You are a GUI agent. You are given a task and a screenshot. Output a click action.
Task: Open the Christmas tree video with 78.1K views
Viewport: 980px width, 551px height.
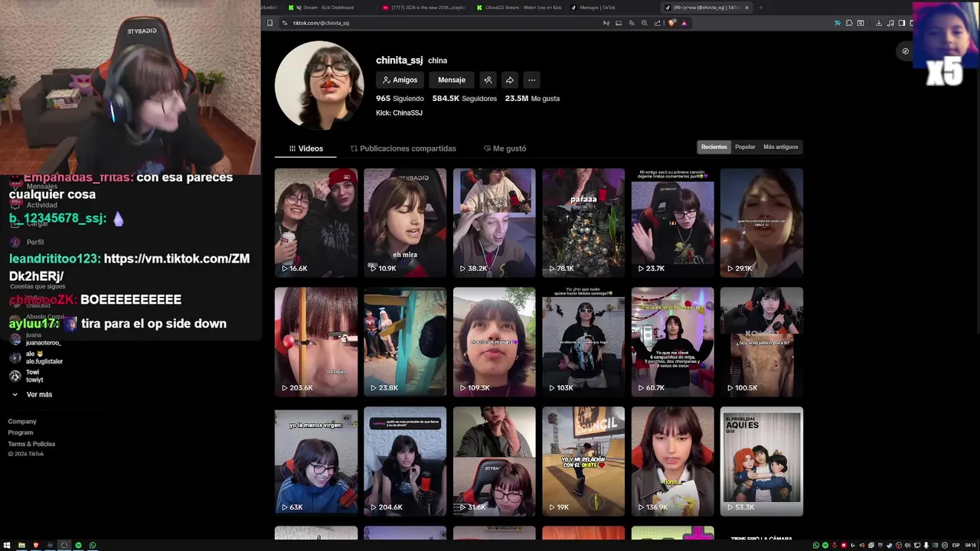click(583, 223)
